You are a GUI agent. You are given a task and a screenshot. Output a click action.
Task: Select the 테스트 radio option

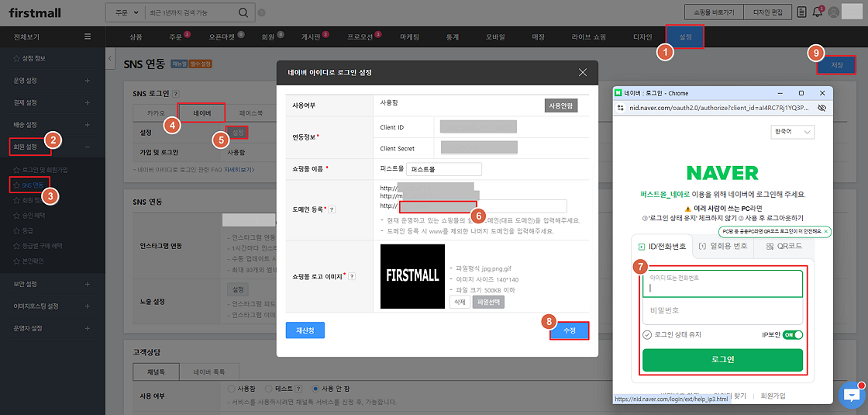tap(269, 389)
